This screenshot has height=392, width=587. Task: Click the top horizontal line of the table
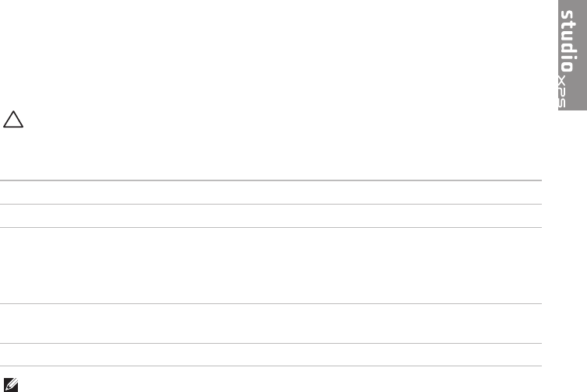(271, 181)
